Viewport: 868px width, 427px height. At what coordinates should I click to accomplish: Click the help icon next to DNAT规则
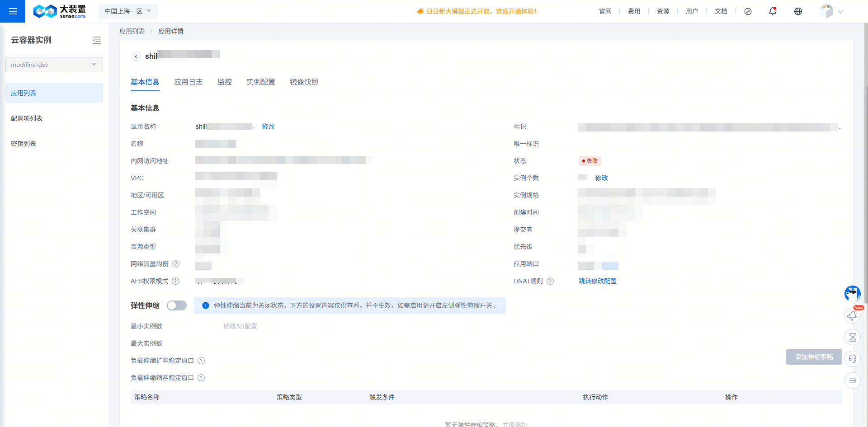pyautogui.click(x=550, y=281)
